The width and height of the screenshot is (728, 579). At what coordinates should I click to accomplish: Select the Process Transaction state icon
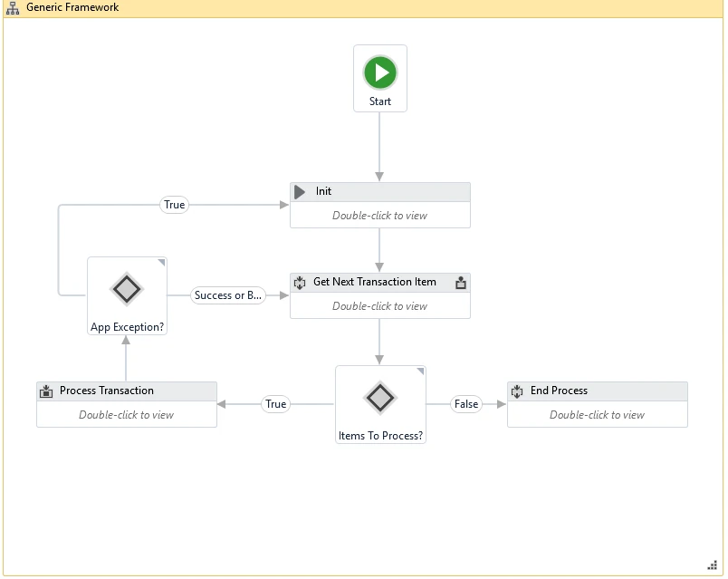46,391
